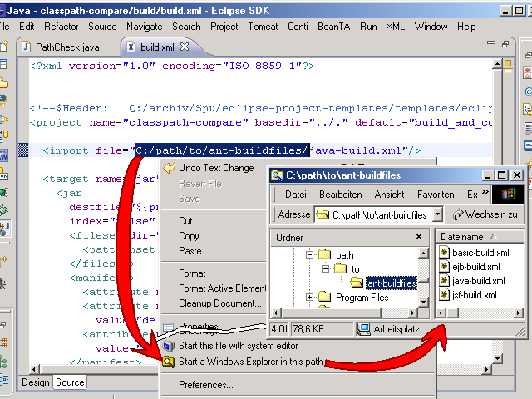Viewport: 532px width, 399px height.
Task: Select Paste from the context menu
Action: (190, 251)
